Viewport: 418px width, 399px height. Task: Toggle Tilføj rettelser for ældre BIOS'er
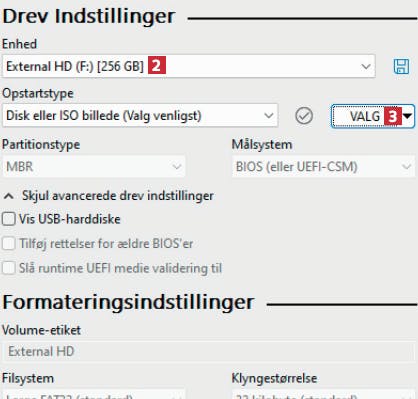tap(9, 244)
